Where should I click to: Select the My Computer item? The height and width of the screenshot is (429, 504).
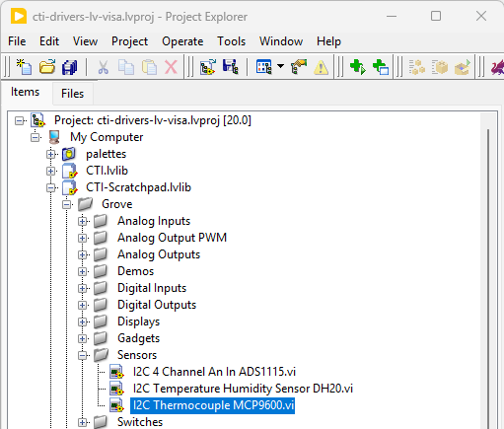[x=107, y=137]
